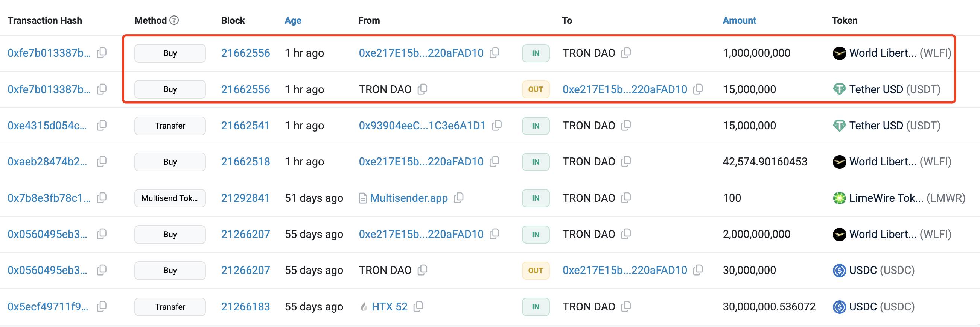Image resolution: width=980 pixels, height=327 pixels.
Task: Click the flame icon beside HTX 52
Action: [x=364, y=306]
